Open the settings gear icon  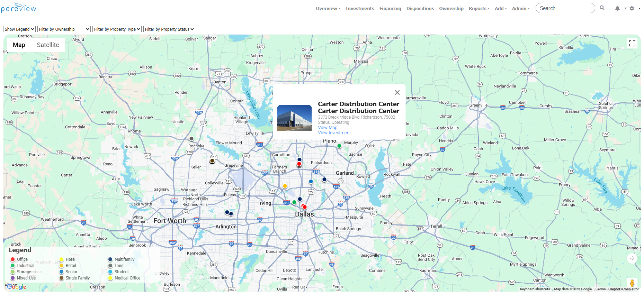(632, 8)
